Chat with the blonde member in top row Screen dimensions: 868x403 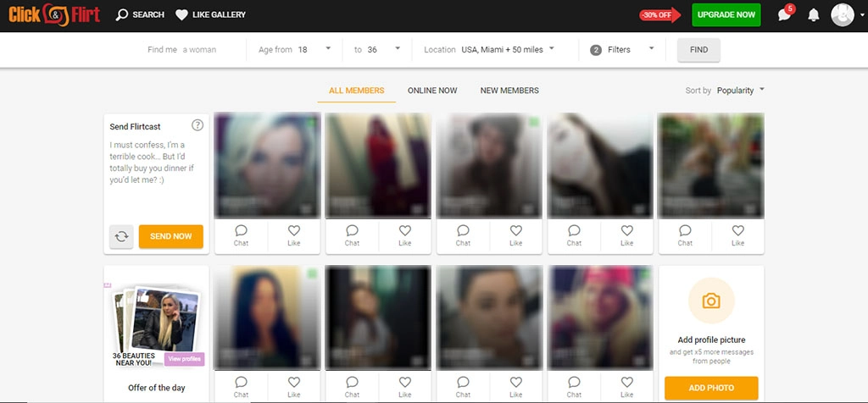pos(241,235)
